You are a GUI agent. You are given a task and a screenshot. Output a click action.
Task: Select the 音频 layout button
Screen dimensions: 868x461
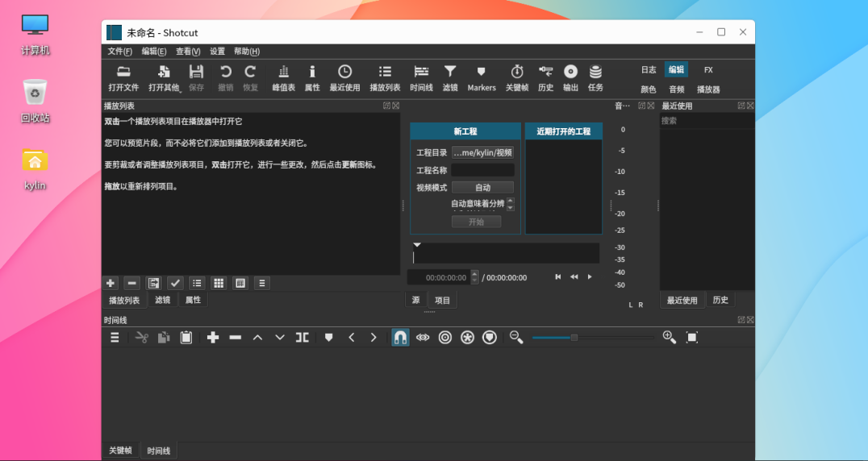[677, 89]
